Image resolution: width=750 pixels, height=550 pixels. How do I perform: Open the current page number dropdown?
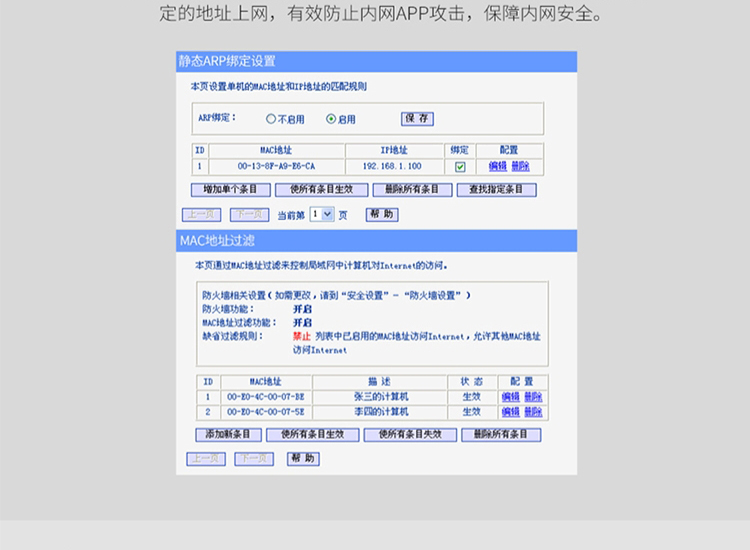(x=322, y=214)
